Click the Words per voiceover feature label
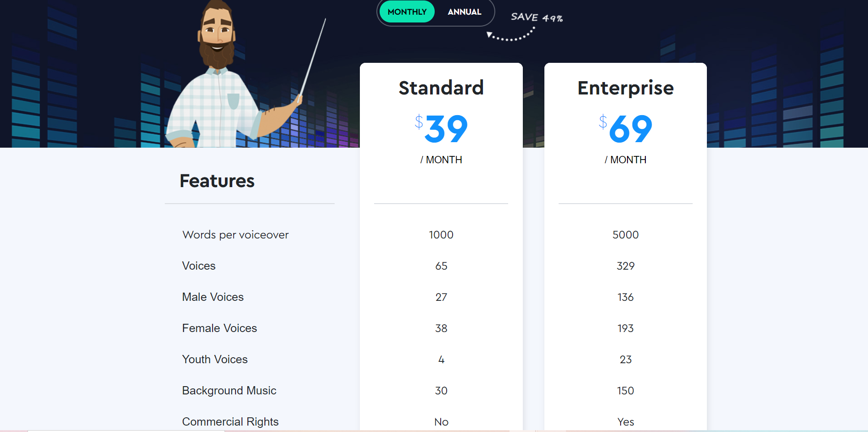This screenshot has width=868, height=432. click(x=235, y=235)
